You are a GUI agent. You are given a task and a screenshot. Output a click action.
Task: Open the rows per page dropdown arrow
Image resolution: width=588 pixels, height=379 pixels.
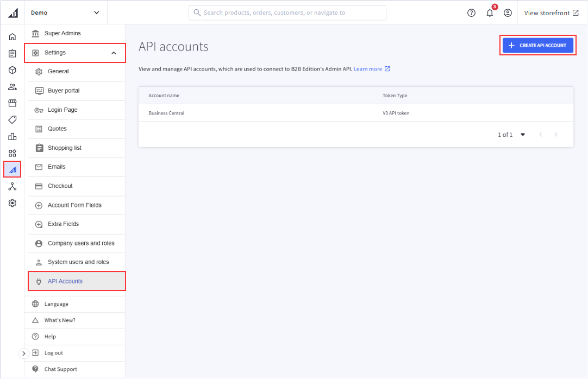523,135
